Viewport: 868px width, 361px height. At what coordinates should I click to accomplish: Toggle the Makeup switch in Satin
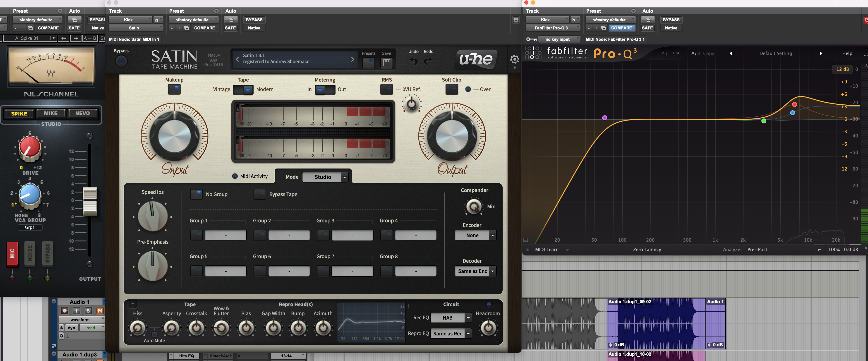click(174, 89)
